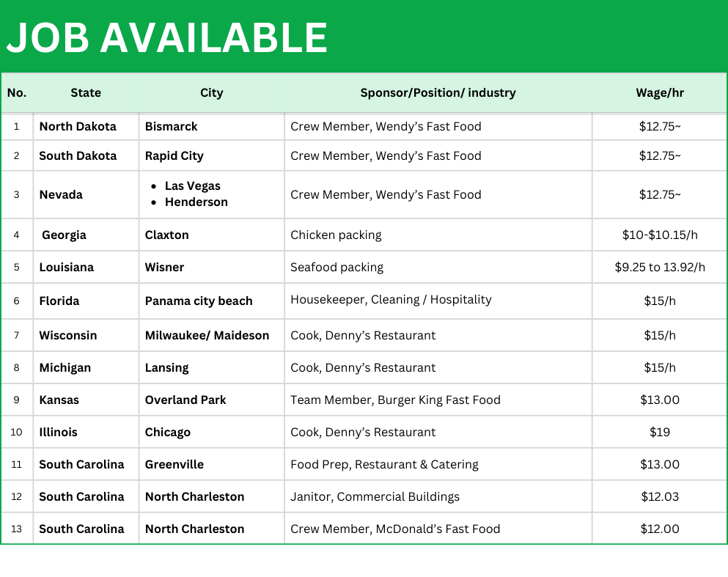This screenshot has height=577, width=728.
Task: Click Crew Member, McDonald's Fast Food
Action: pyautogui.click(x=395, y=529)
